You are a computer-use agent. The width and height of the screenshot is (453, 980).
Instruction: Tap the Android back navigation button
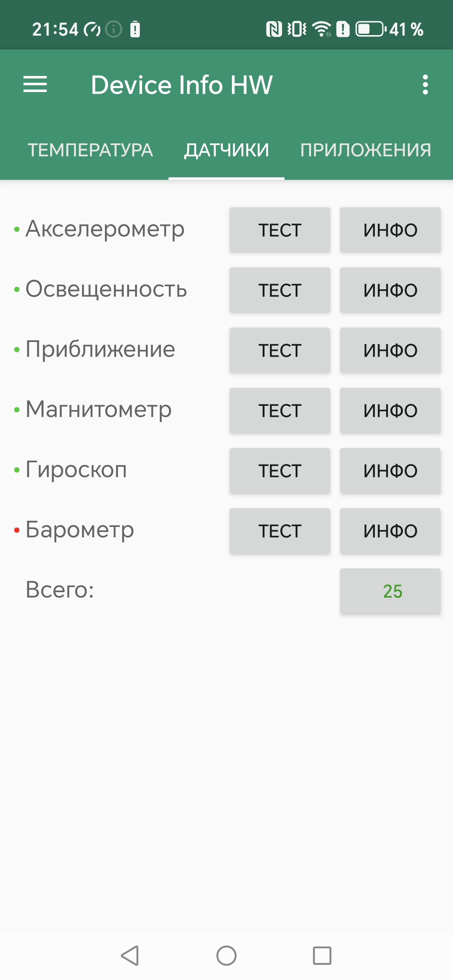[130, 955]
